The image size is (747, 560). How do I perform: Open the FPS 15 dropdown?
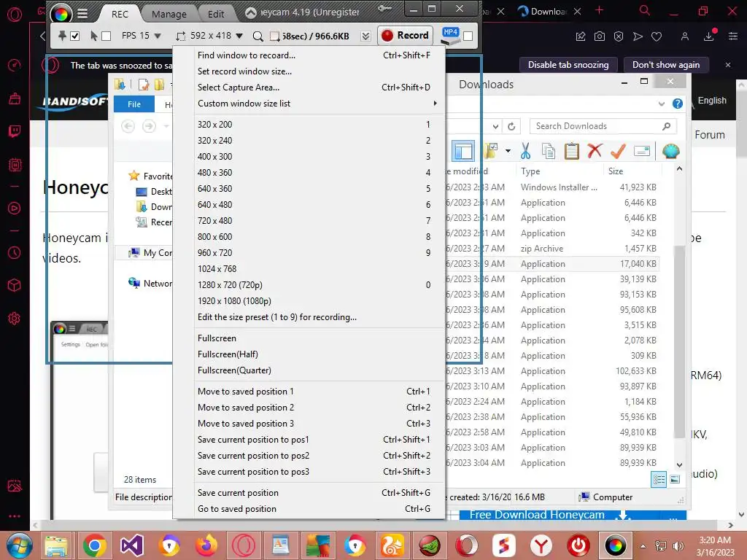(158, 36)
